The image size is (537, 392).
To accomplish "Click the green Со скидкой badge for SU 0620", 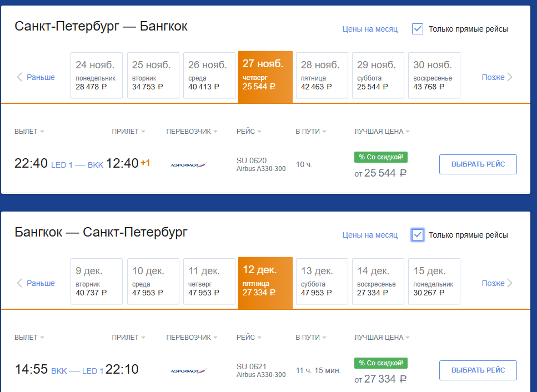I will [381, 157].
